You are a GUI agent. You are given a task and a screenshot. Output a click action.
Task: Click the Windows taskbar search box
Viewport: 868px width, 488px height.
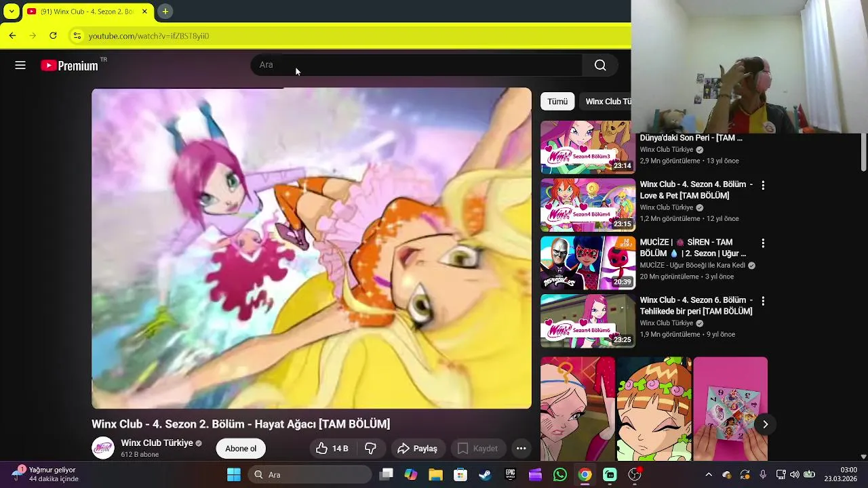point(309,474)
